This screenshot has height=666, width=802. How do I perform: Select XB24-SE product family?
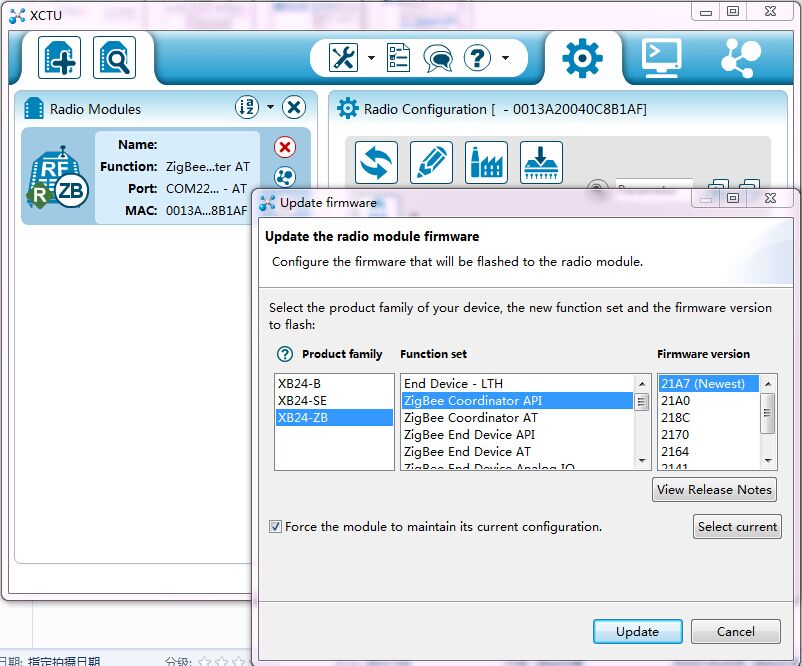pyautogui.click(x=334, y=401)
